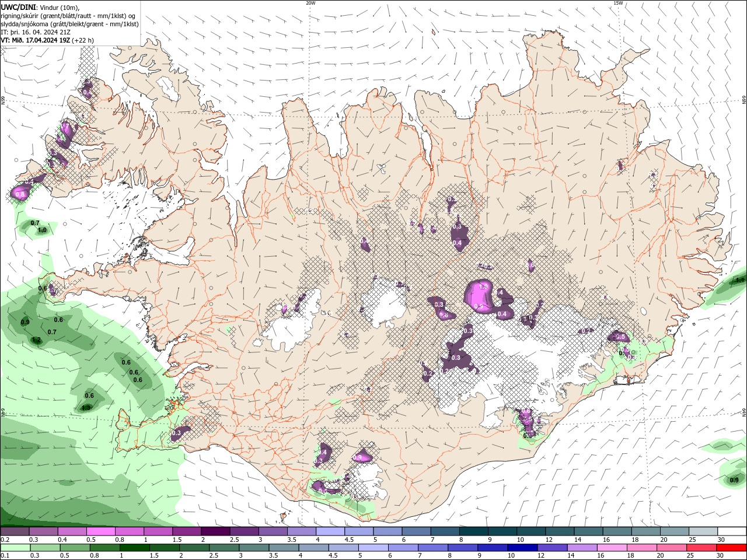This screenshot has width=747, height=560.
Task: Select the bright red rain swatch above 30
Action: coord(731,548)
